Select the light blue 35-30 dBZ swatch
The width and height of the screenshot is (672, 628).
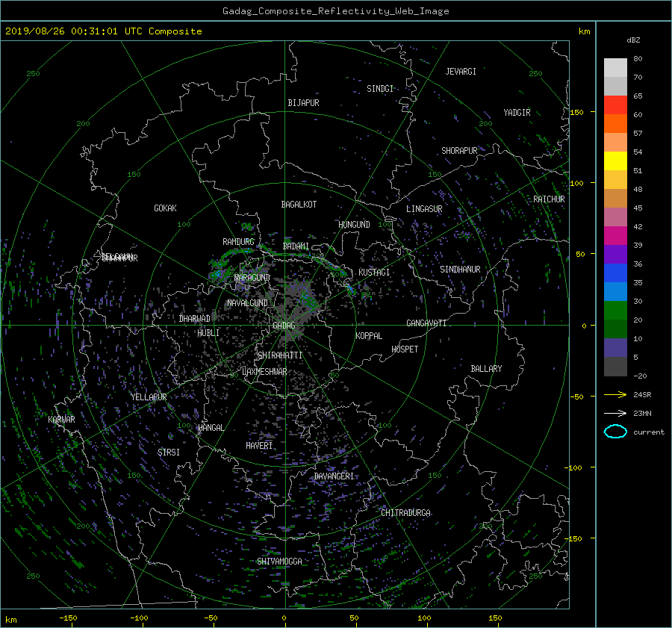coord(615,291)
